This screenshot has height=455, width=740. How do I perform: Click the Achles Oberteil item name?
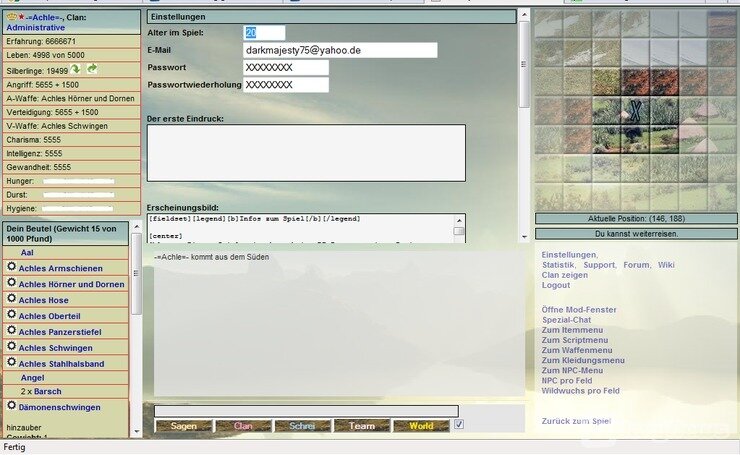click(50, 316)
